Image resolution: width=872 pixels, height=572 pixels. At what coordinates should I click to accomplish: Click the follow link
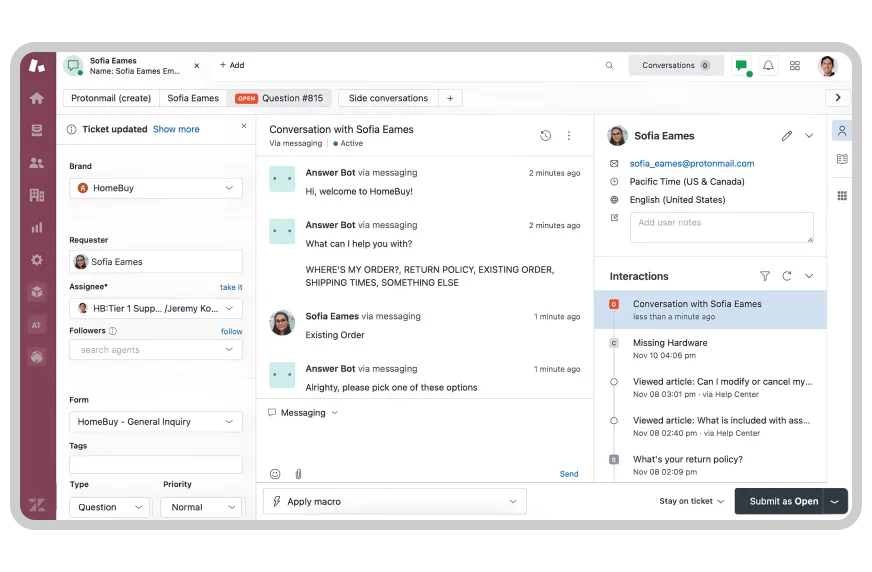coord(231,331)
